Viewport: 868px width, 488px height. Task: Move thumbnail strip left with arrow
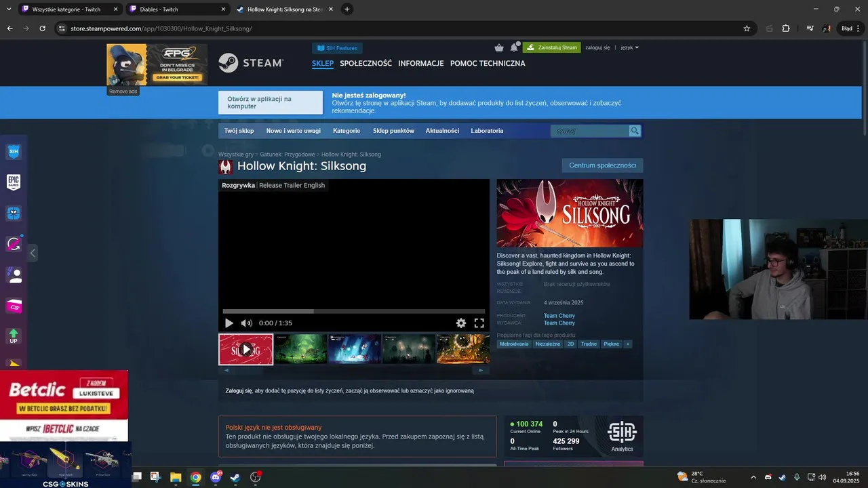(x=226, y=370)
